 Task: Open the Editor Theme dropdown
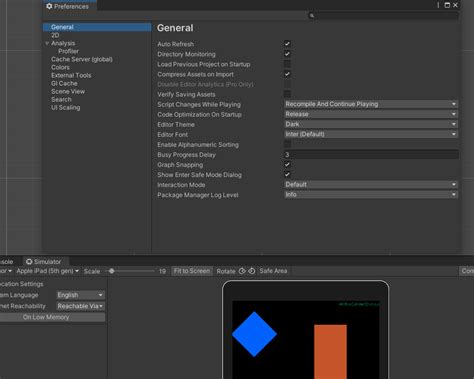371,124
